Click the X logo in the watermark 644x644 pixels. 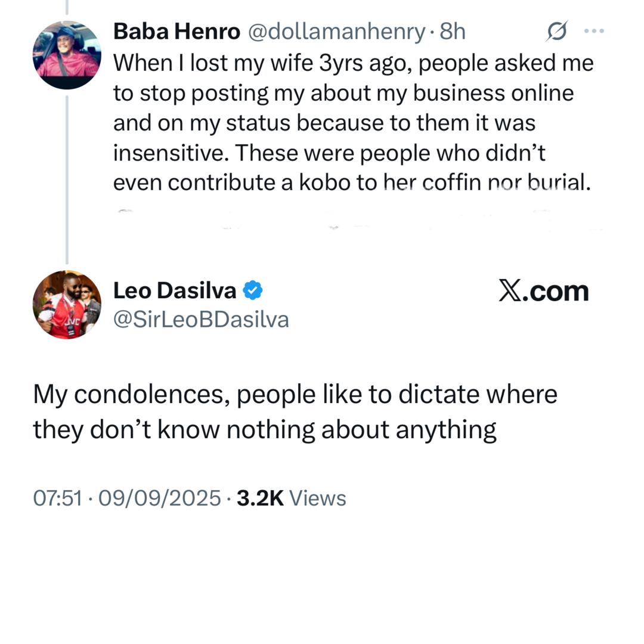pos(510,291)
